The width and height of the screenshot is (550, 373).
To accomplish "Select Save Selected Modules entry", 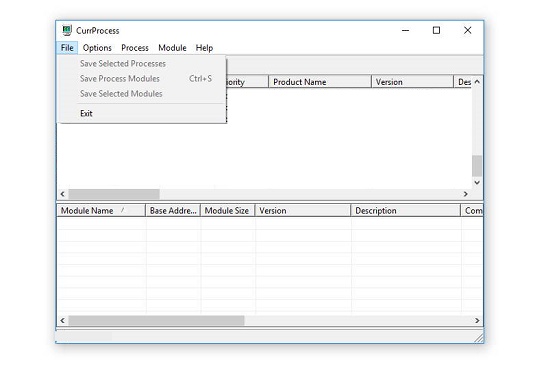I will pyautogui.click(x=121, y=94).
